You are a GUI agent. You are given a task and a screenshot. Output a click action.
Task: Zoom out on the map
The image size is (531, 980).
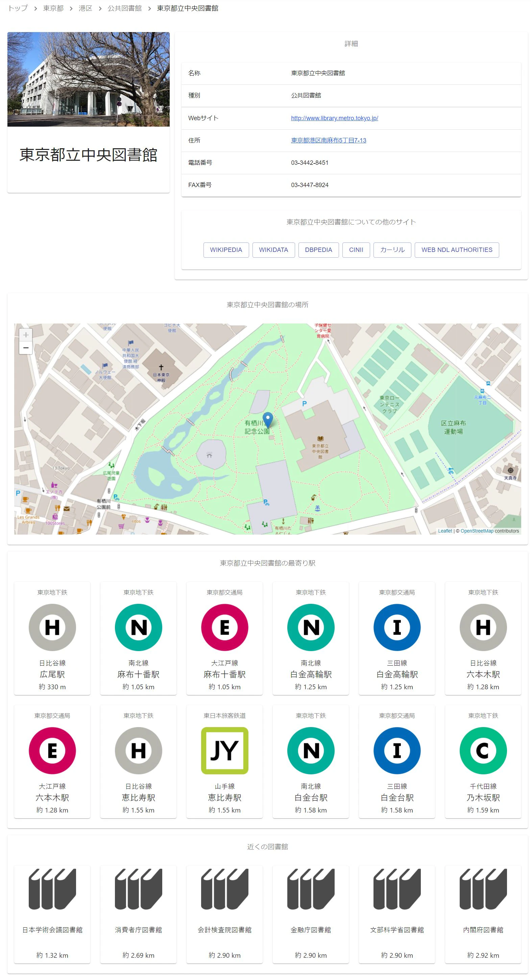[x=25, y=348]
